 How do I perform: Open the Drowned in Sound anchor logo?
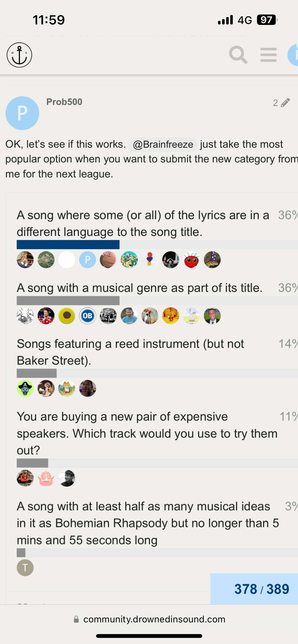(19, 55)
